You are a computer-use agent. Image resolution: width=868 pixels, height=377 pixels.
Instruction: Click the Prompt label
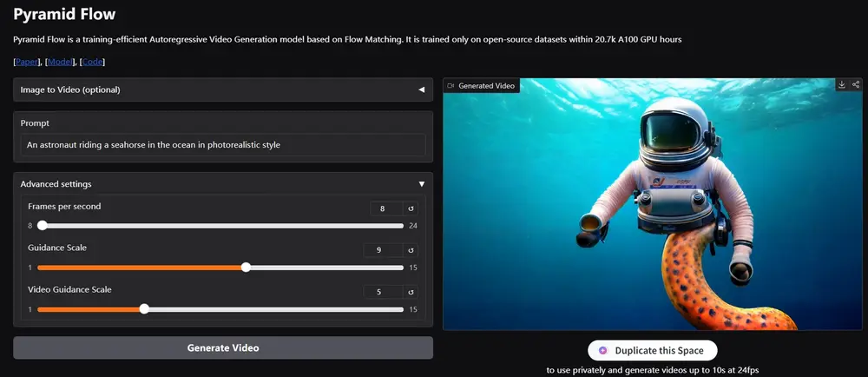pos(35,123)
